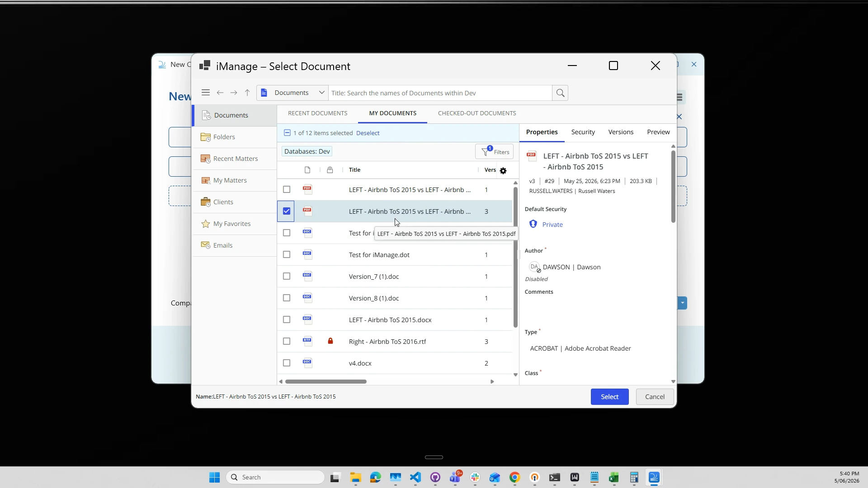
Task: Select Emails in the sidebar
Action: tap(235, 245)
